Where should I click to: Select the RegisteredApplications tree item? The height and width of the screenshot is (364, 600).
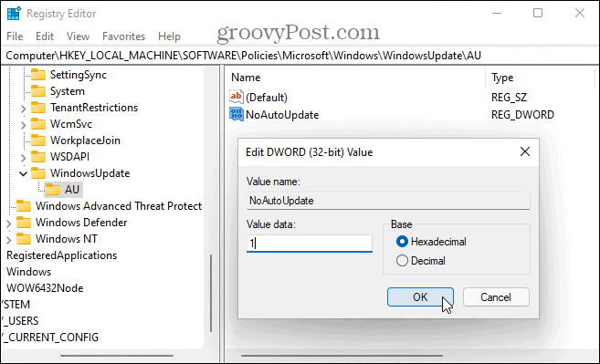pos(61,255)
